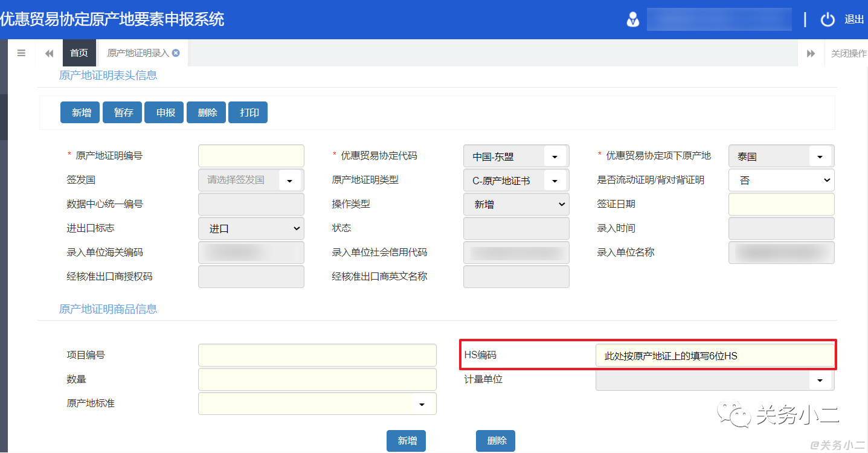Viewport: 868px width, 453px height.
Task: Open the 关闭操作 menu
Action: [x=848, y=53]
